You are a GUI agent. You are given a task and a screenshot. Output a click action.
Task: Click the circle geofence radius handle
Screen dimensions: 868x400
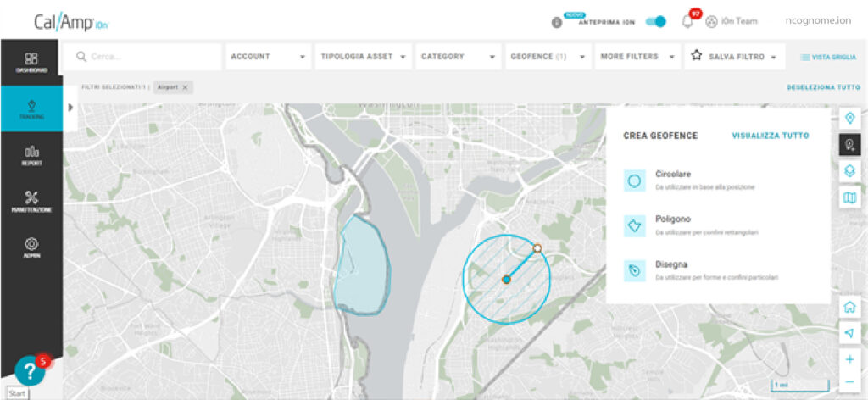click(537, 248)
